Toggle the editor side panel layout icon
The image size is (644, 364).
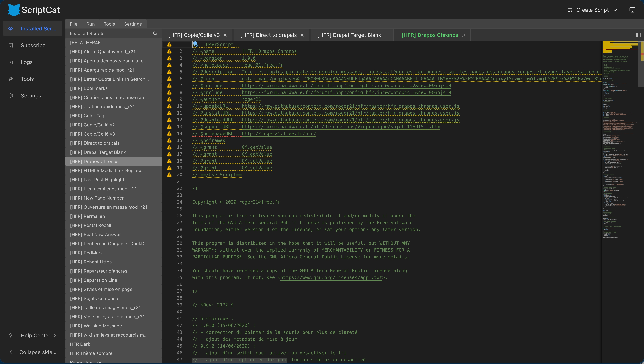click(638, 35)
